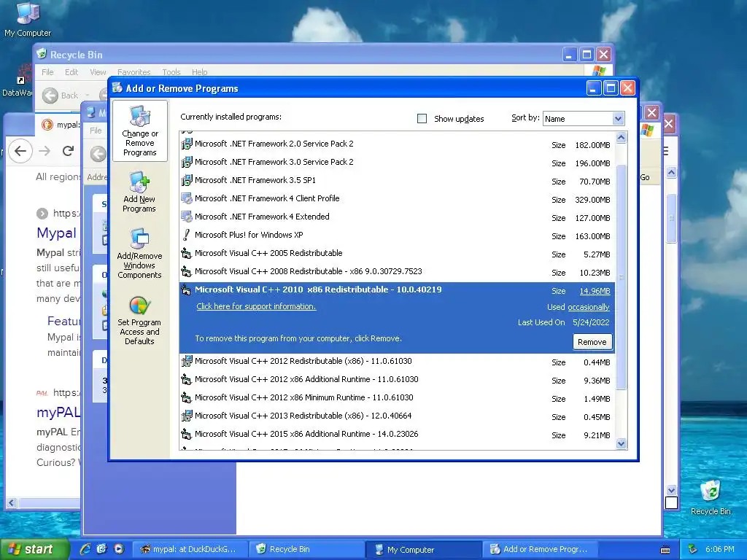Click the browser reload icon in Mypal window
The width and height of the screenshot is (747, 560).
[x=68, y=151]
